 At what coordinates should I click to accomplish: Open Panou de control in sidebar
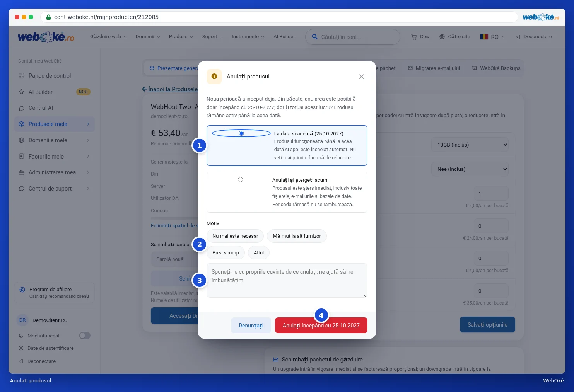[55, 76]
